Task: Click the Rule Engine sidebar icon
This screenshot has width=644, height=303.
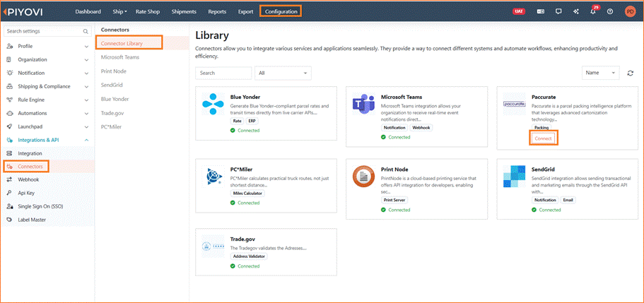Action: pyautogui.click(x=9, y=100)
